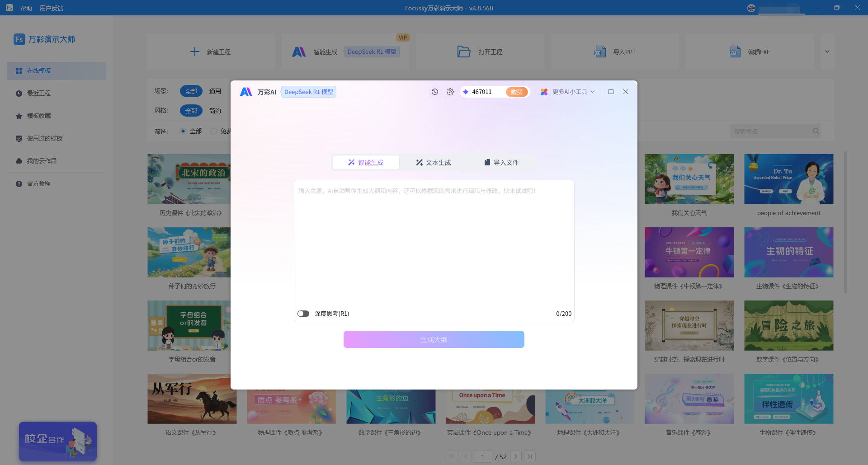Go to last page of templates
Image resolution: width=868 pixels, height=465 pixels.
(530, 456)
